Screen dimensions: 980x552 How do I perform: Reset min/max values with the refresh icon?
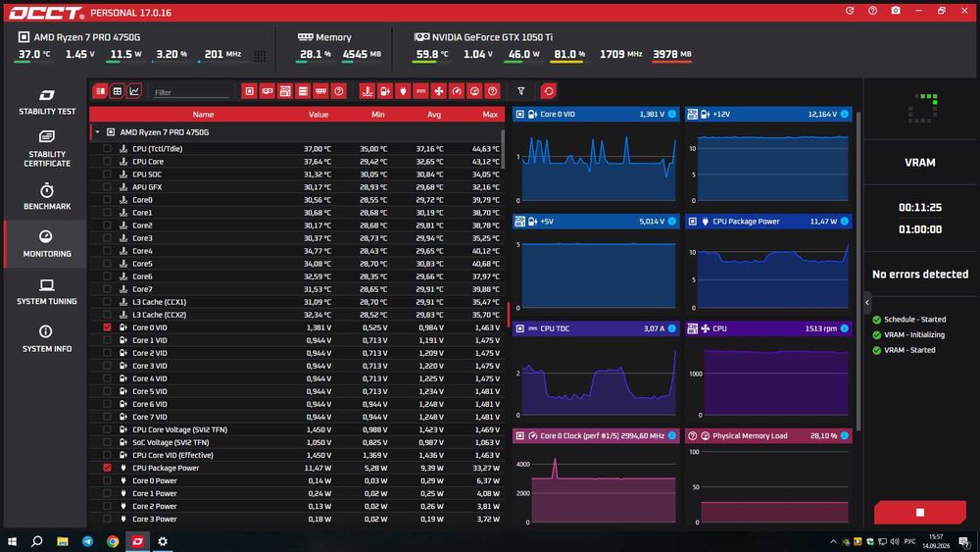pos(548,91)
